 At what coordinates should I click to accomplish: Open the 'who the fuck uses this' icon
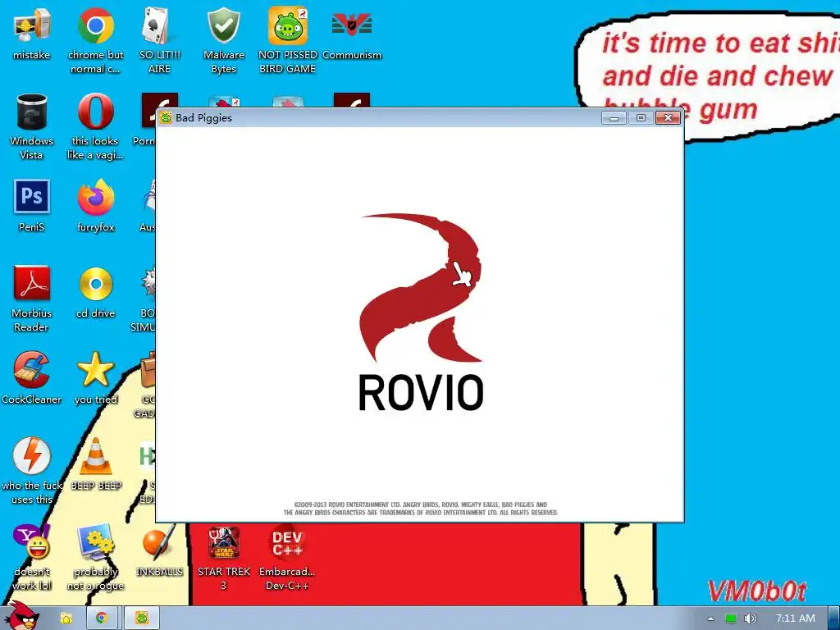pos(32,456)
